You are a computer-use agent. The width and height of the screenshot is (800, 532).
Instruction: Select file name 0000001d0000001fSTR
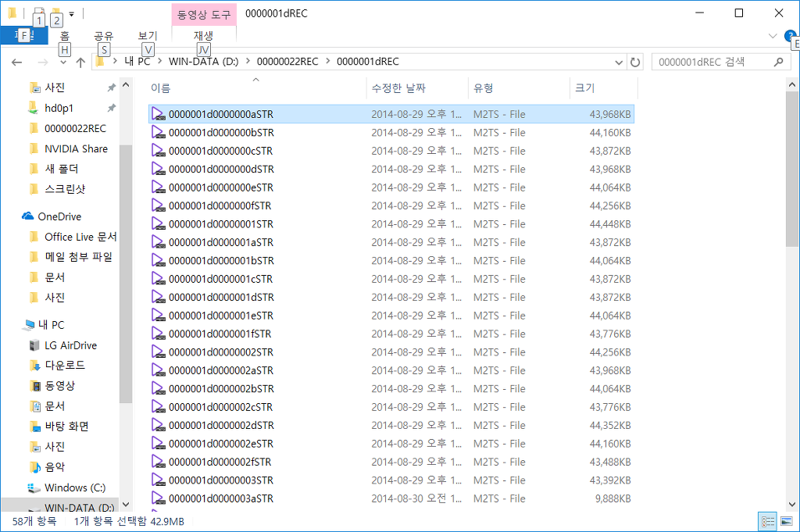tap(220, 334)
